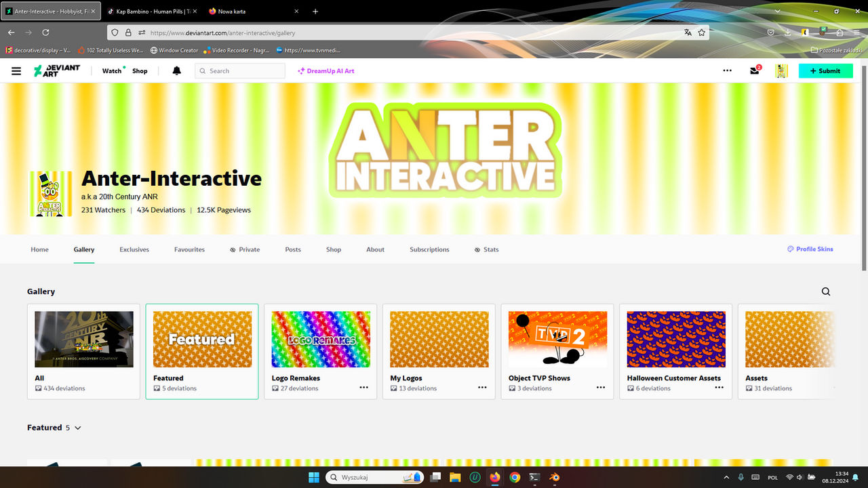This screenshot has width=868, height=488.
Task: Switch to the Favourites tab
Action: pos(189,249)
